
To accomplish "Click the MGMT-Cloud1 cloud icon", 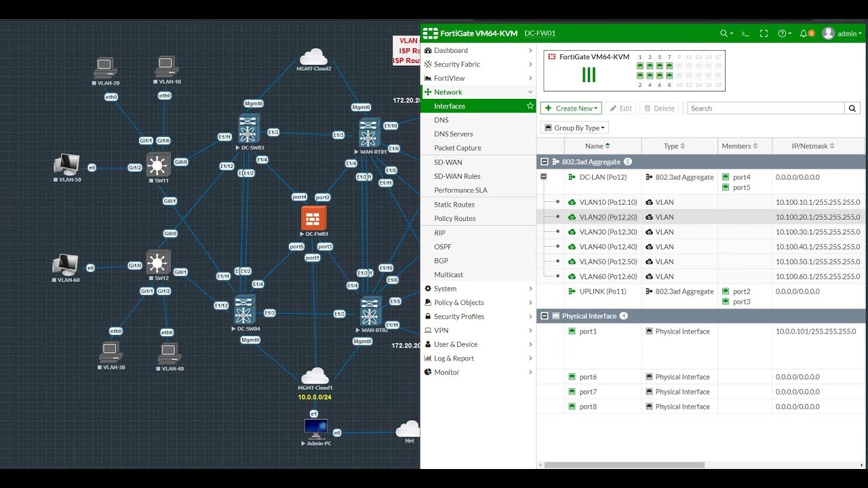I will (x=315, y=375).
